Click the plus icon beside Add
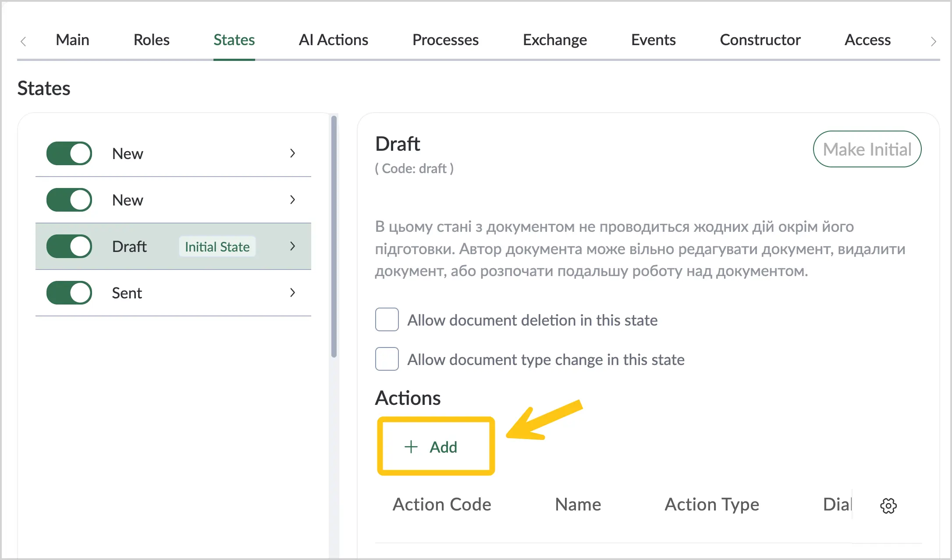The width and height of the screenshot is (952, 560). point(411,447)
